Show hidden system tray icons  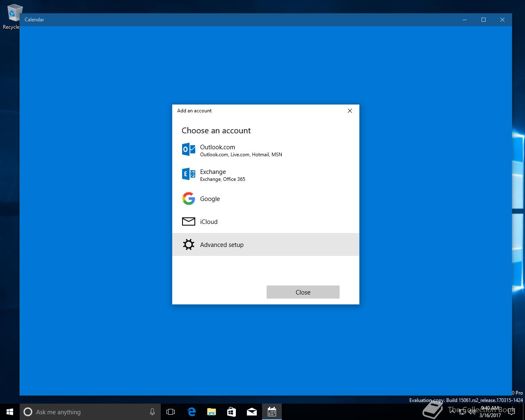452,411
